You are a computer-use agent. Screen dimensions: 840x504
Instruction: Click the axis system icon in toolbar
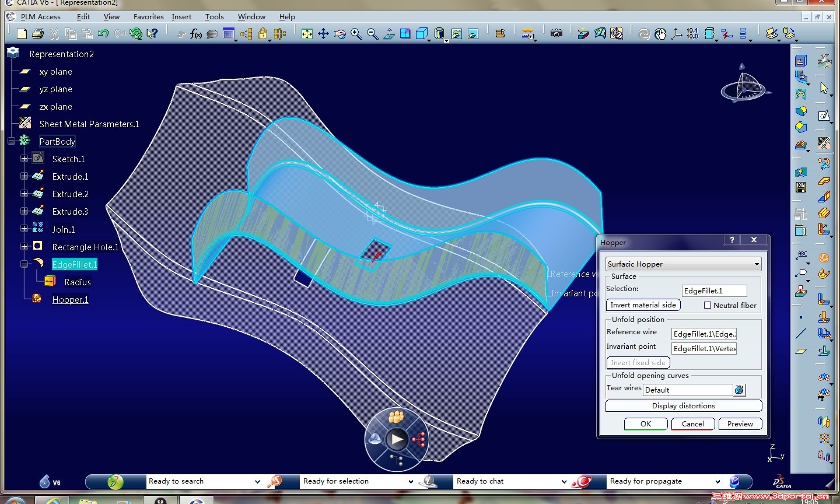pyautogui.click(x=677, y=34)
